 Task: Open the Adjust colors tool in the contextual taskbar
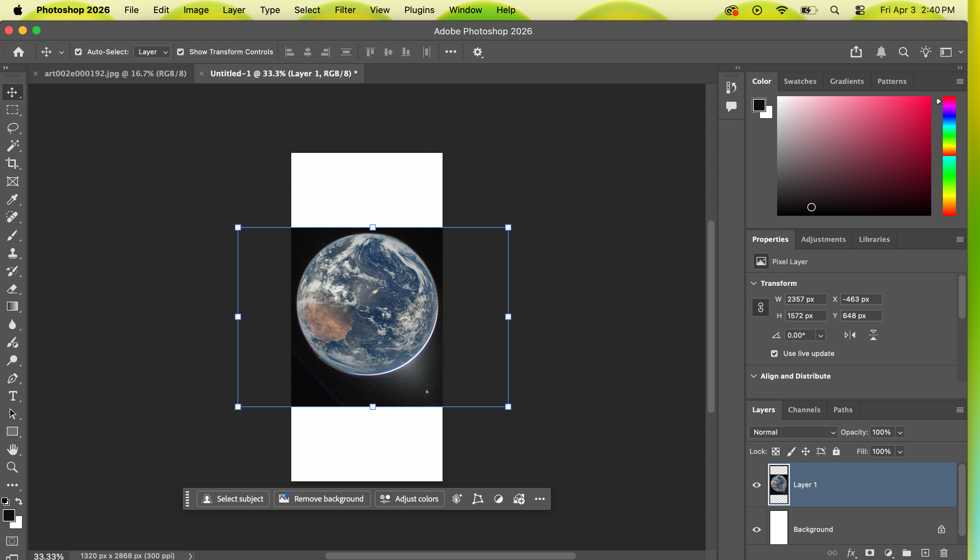point(409,499)
